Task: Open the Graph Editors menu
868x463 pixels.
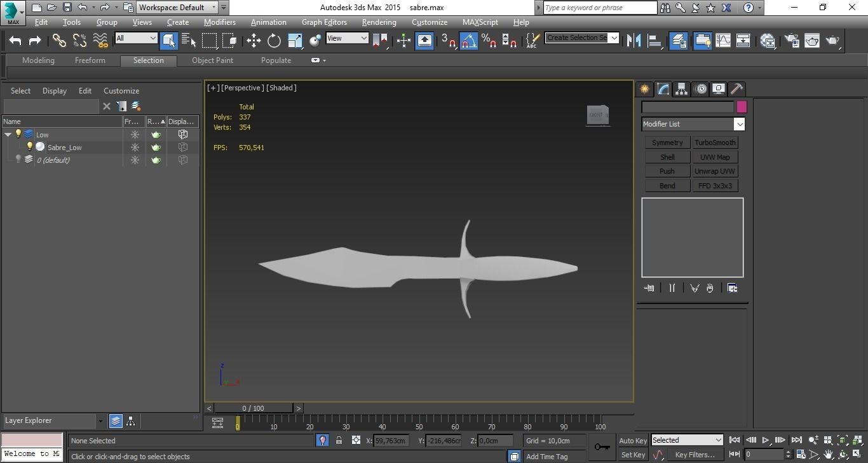Action: tap(324, 22)
